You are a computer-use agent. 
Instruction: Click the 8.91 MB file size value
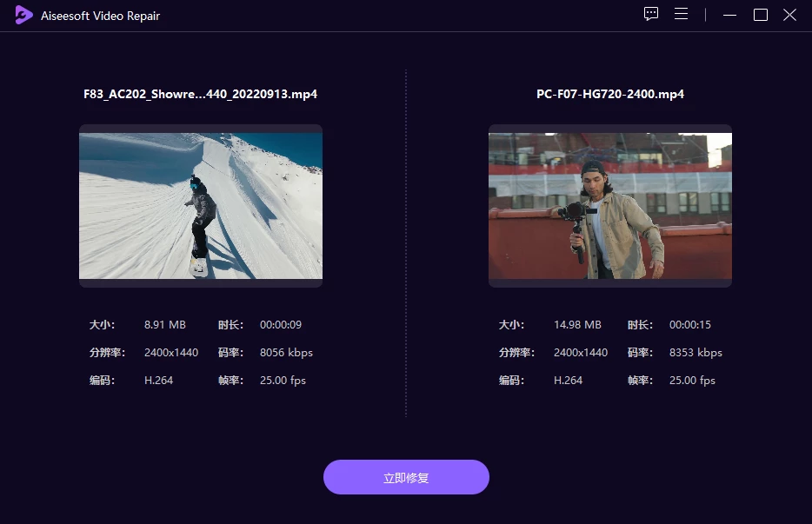(165, 325)
